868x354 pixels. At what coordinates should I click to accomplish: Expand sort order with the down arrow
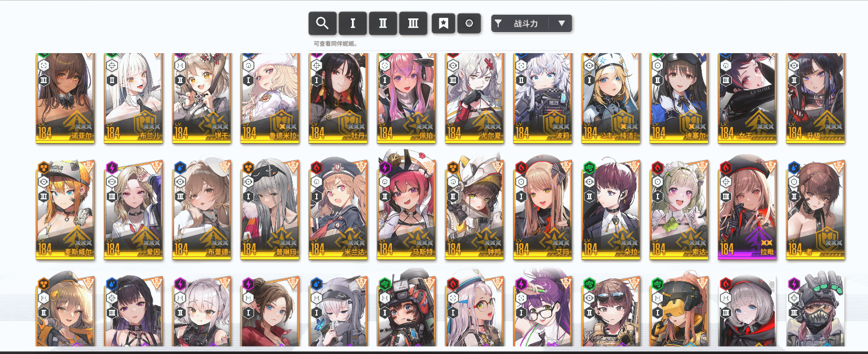tap(561, 23)
